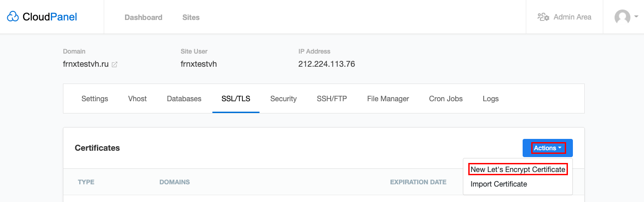Image resolution: width=644 pixels, height=202 pixels.
Task: Open the external link icon beside frnxtestvh.ru
Action: [115, 64]
